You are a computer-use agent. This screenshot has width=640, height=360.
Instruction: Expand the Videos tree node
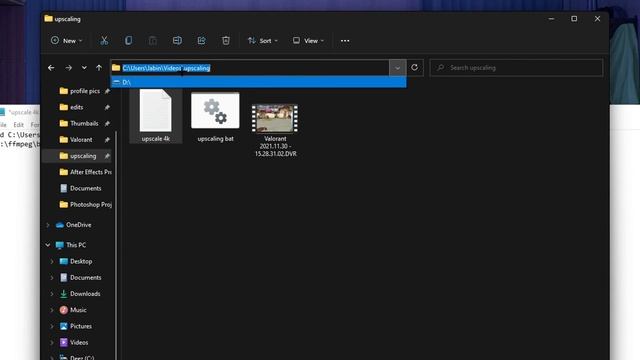(52, 342)
